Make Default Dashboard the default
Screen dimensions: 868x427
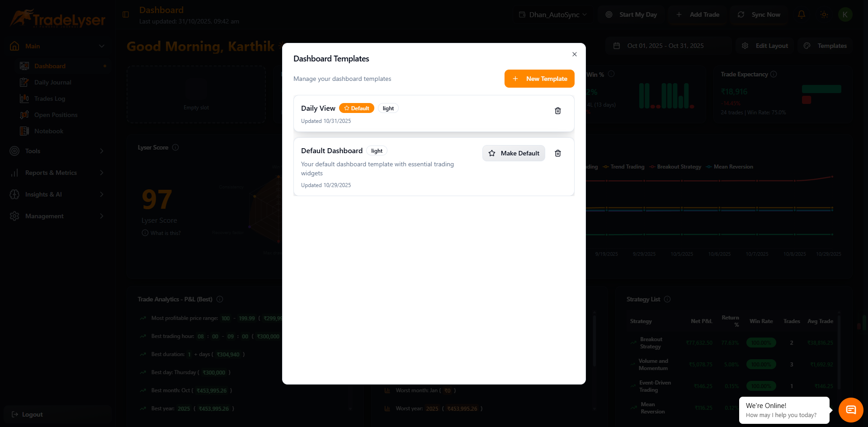point(514,153)
